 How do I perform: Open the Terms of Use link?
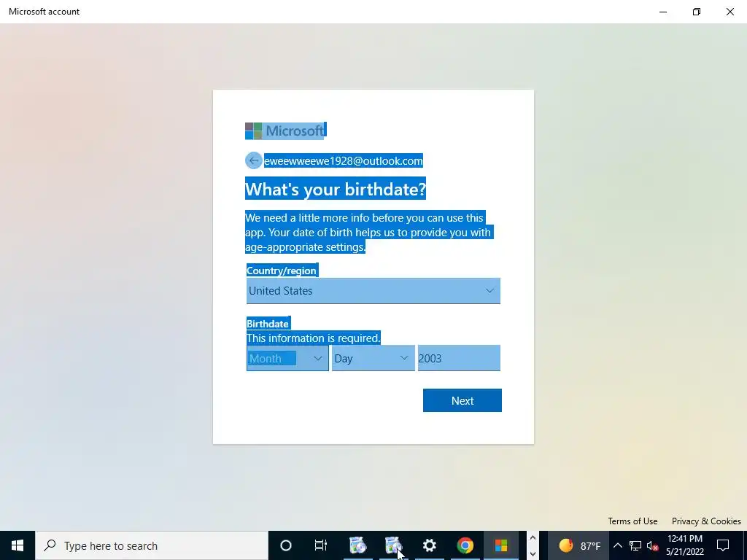click(x=632, y=521)
